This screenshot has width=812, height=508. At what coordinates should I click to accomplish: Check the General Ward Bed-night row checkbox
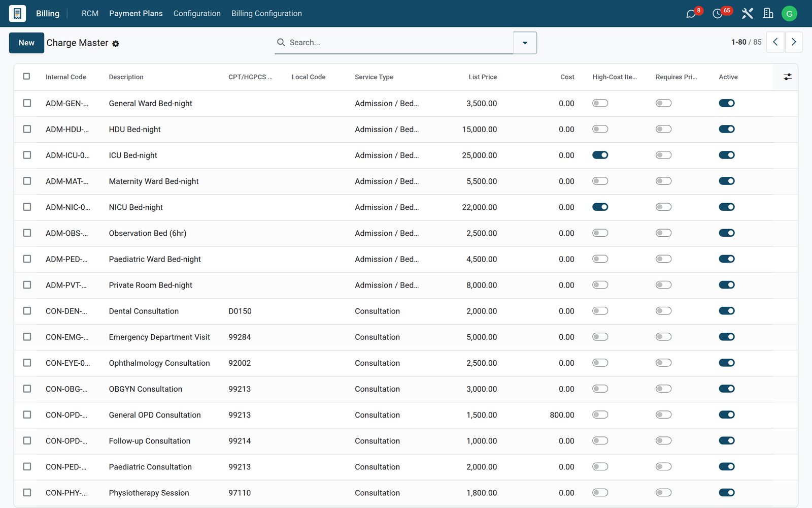[x=27, y=103]
